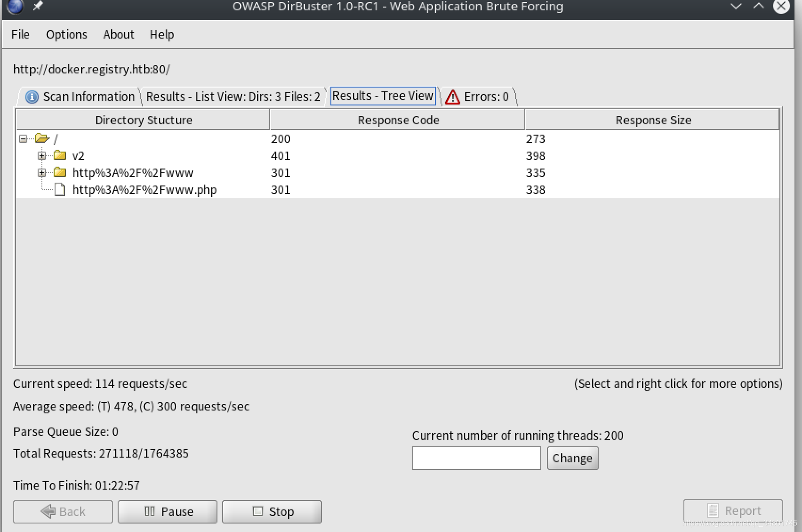Open the About menu
The image size is (802, 532).
[119, 34]
